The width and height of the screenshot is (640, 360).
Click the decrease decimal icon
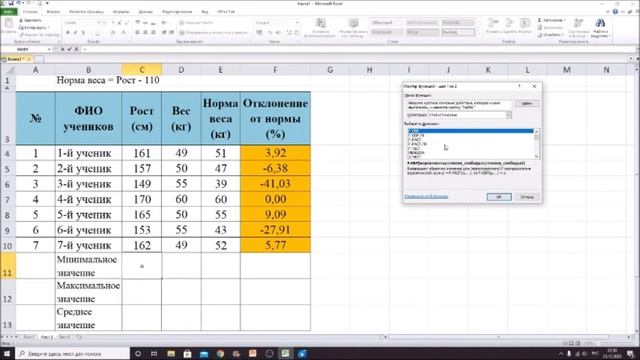point(297,32)
